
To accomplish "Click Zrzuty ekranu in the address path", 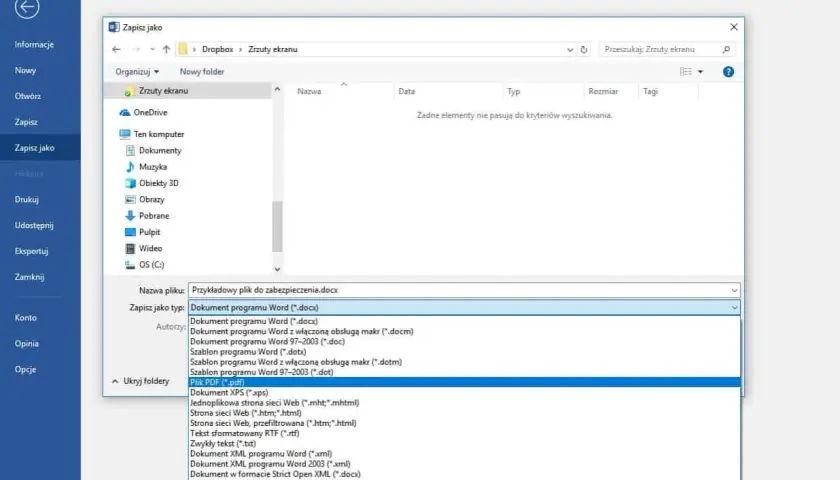I will [273, 49].
